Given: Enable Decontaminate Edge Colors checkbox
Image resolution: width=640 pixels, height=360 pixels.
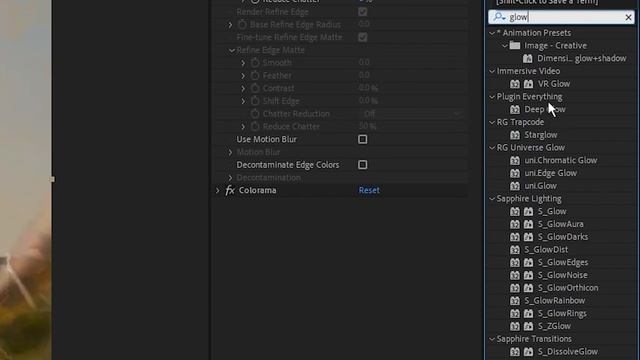Looking at the screenshot, I should [x=362, y=164].
